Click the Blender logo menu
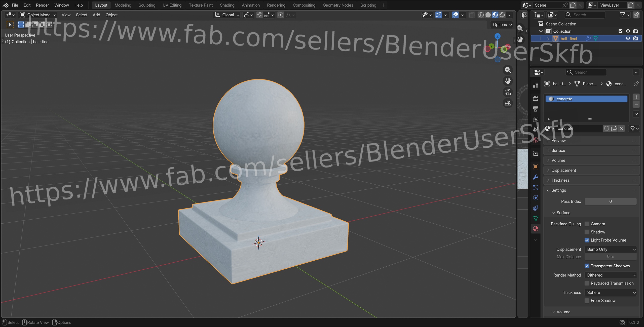The image size is (644, 327). pos(6,5)
